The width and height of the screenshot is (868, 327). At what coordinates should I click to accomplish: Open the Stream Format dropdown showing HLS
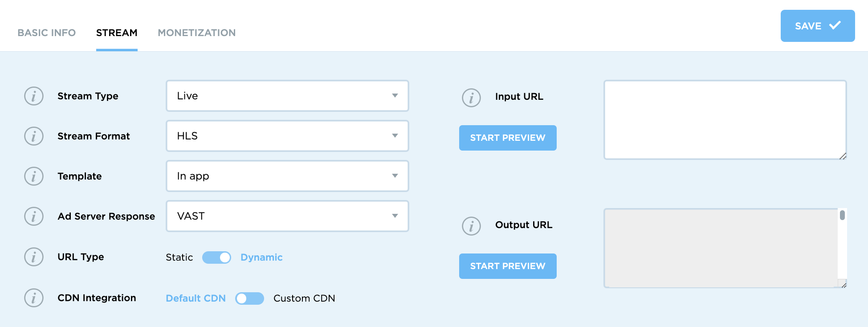pos(287,136)
